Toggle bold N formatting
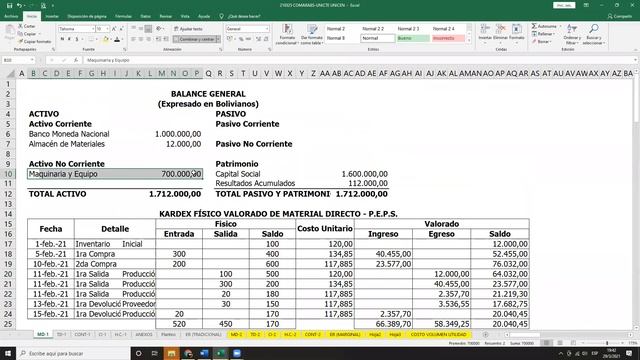Image resolution: width=640 pixels, height=360 pixels. 62,39
